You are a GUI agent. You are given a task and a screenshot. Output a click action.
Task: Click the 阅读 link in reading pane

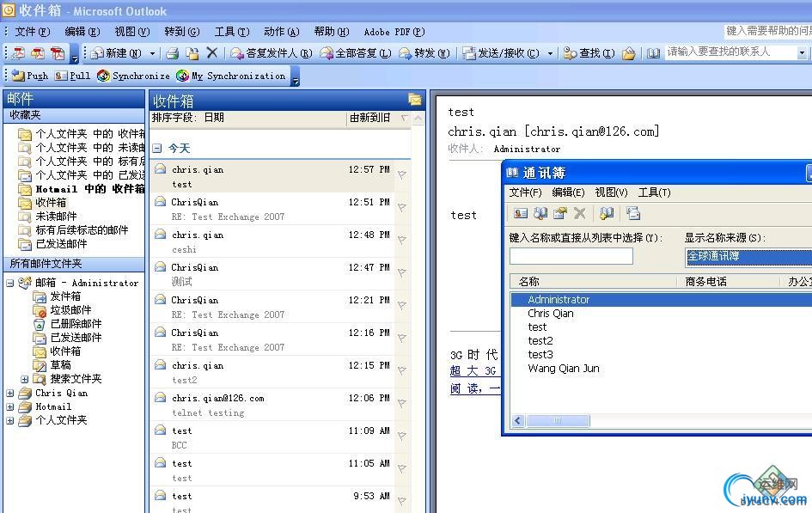click(x=474, y=388)
